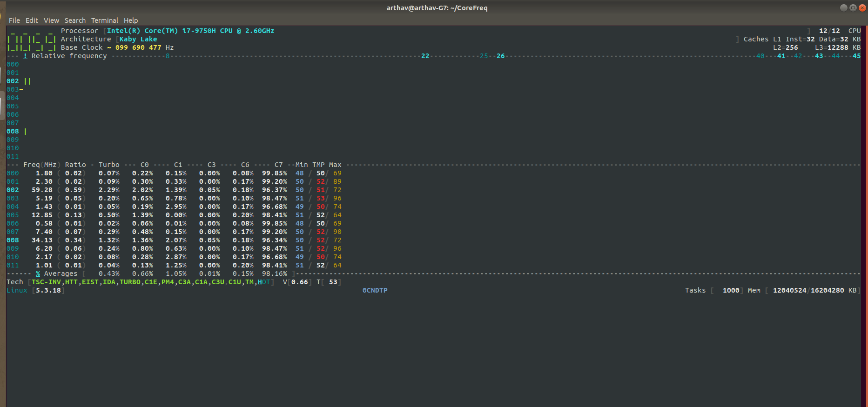The image size is (868, 407).
Task: Click ratio marker 22 on frequency scale
Action: (x=425, y=56)
